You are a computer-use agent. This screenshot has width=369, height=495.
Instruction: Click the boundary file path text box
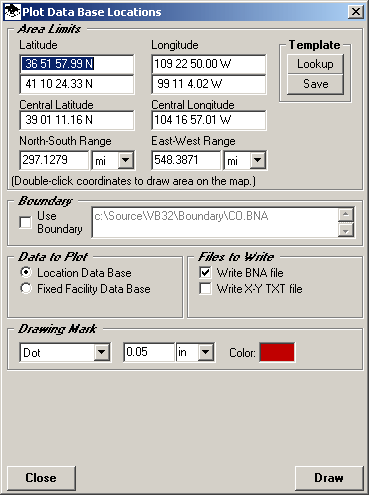[215, 222]
